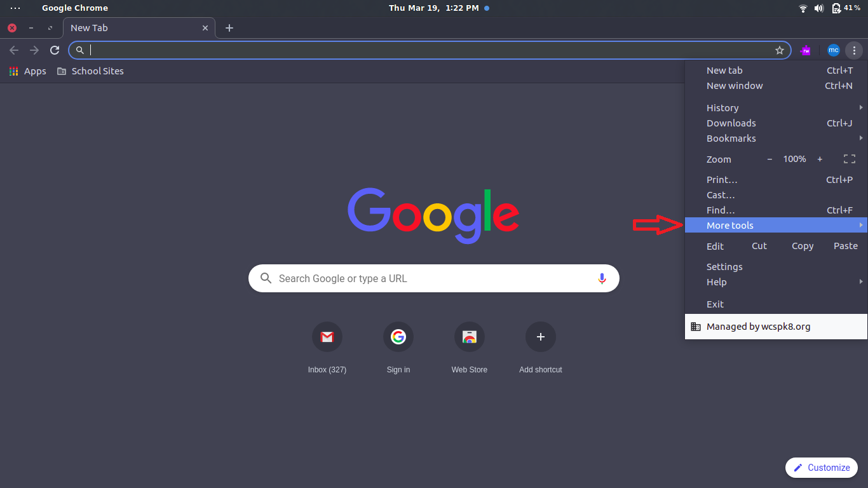Select New window from Chrome menu
Viewport: 868px width, 488px height.
[776, 86]
